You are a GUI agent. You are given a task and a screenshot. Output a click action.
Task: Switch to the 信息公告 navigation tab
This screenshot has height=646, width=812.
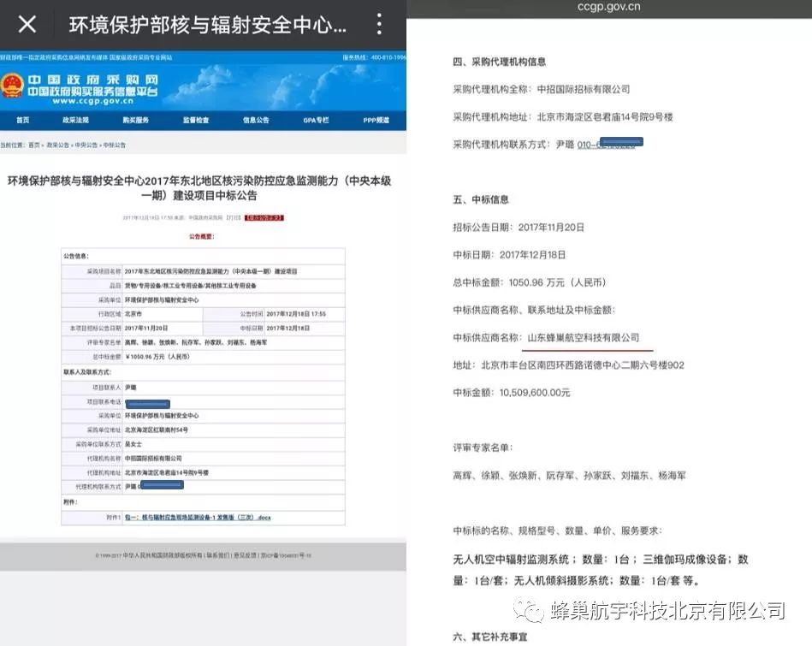tap(256, 121)
